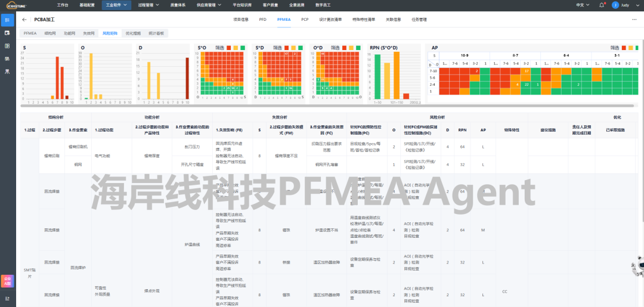Click table cell 开孔尺寸精度
This screenshot has width=644, height=307.
(192, 165)
